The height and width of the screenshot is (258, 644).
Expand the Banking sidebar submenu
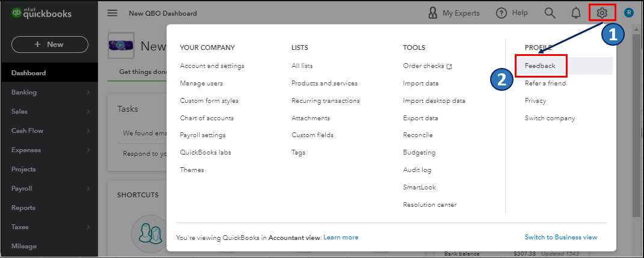(x=88, y=92)
